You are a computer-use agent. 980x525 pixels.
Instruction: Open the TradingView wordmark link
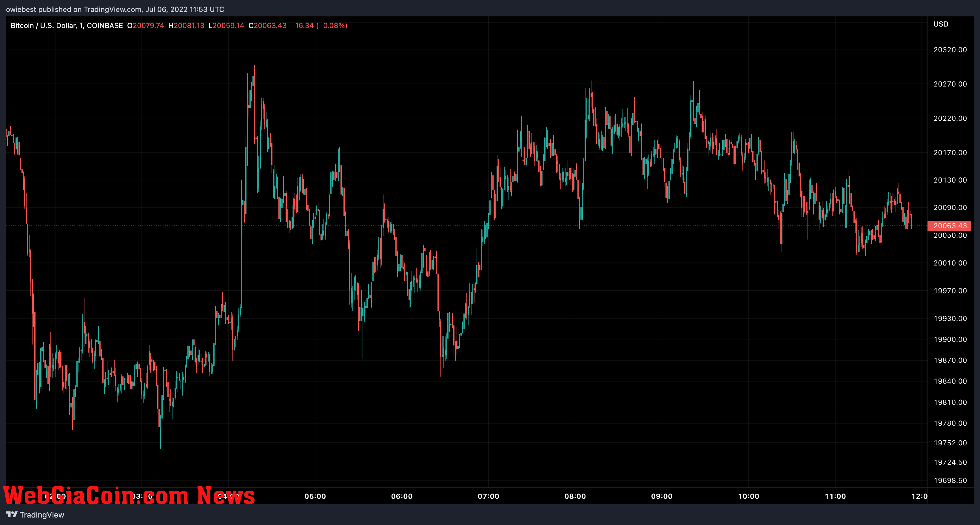42,515
